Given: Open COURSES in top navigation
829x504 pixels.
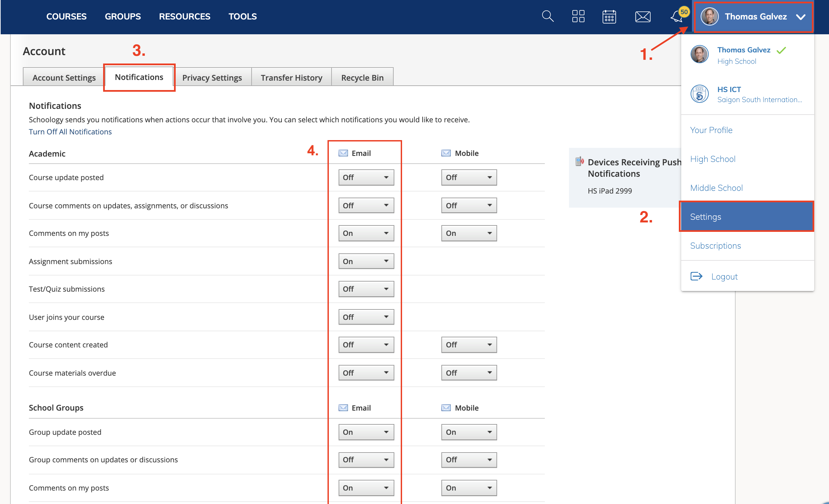Looking at the screenshot, I should pos(66,16).
